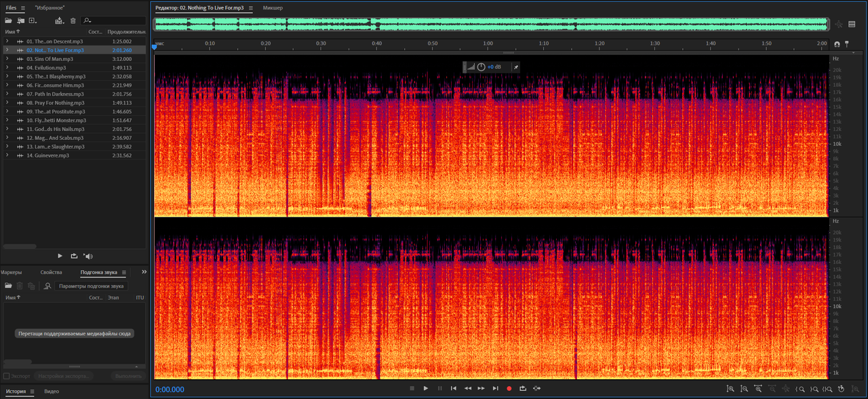Sort files by the Имя column header
The height and width of the screenshot is (399, 868).
(x=11, y=32)
